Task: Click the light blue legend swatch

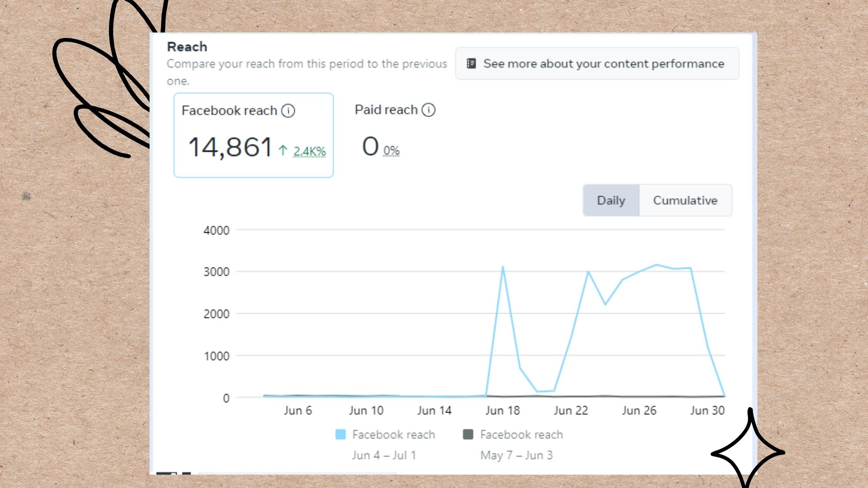Action: pos(340,435)
